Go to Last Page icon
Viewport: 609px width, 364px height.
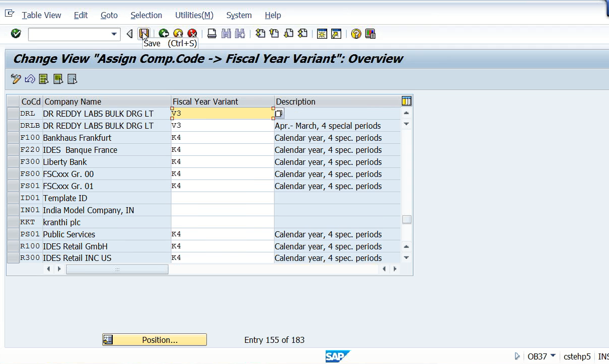pyautogui.click(x=302, y=34)
